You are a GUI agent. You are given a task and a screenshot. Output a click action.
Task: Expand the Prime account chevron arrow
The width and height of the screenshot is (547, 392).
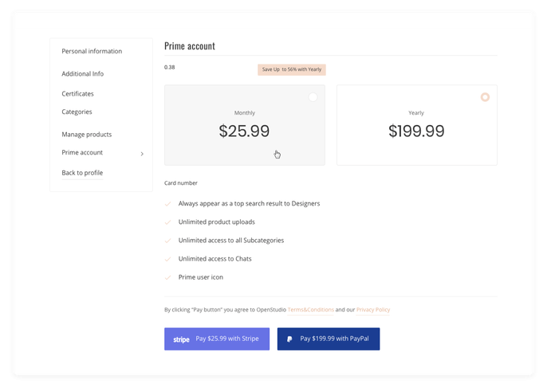142,154
